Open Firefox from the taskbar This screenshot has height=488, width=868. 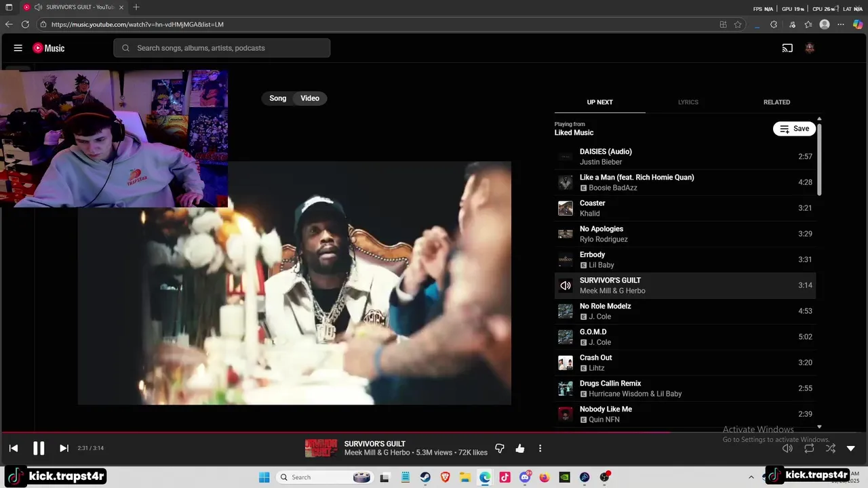point(545,477)
